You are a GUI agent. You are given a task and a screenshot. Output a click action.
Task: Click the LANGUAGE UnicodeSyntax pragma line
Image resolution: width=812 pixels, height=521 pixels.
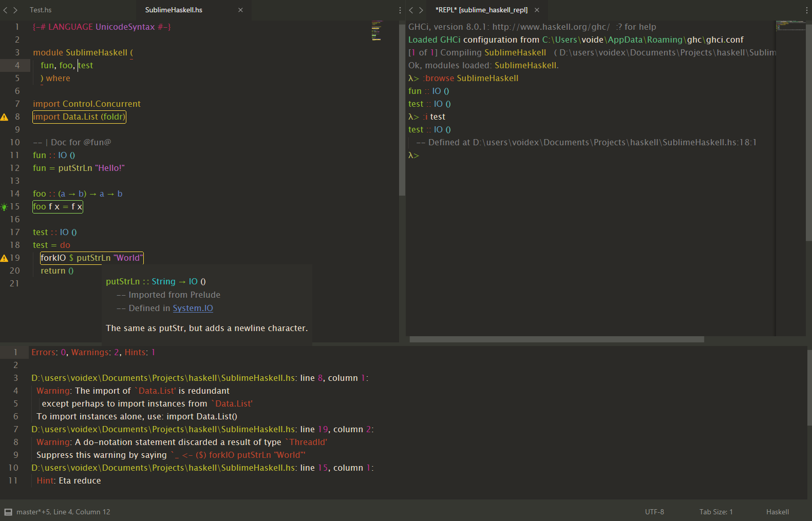click(102, 27)
